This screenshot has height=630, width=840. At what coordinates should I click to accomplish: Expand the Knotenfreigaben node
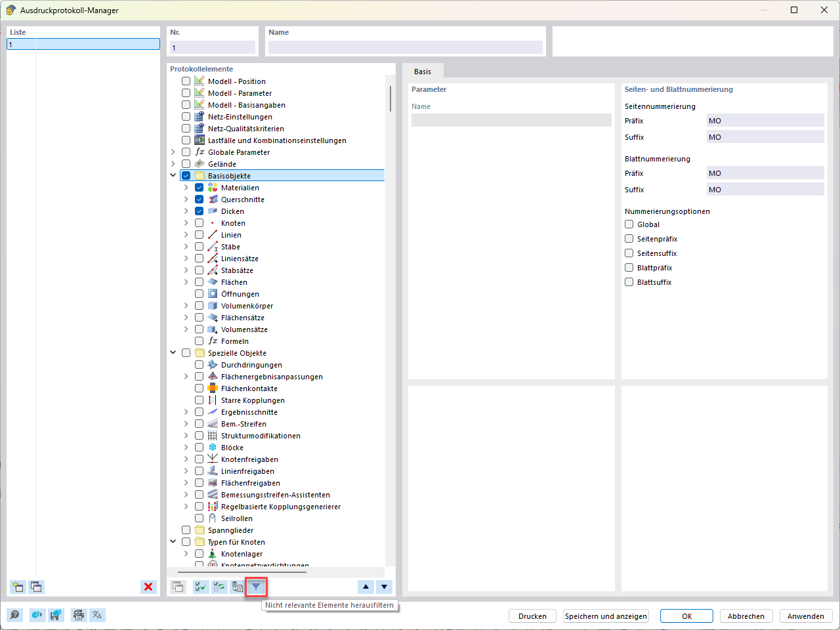tap(186, 459)
